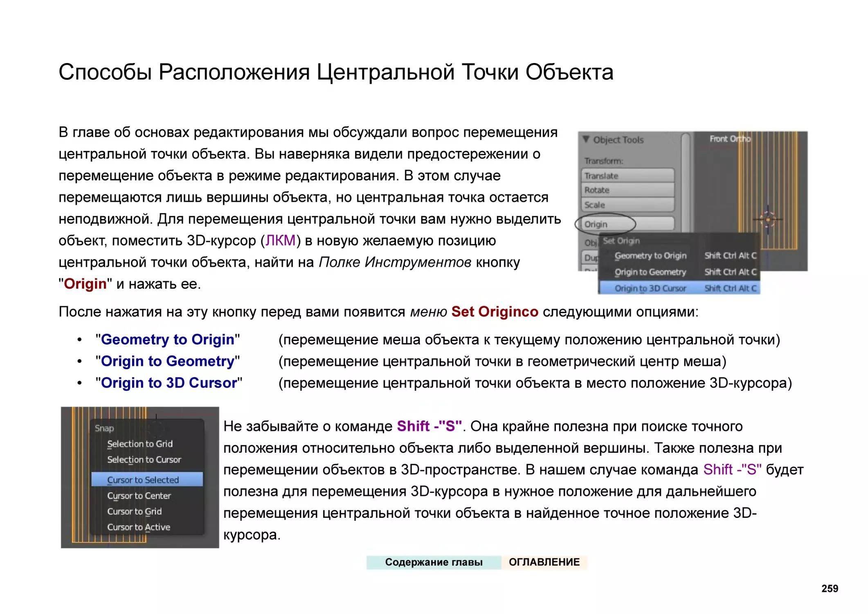
Task: Click the blue 'Origin to 3D Cursor' bullet text
Action: point(169,383)
